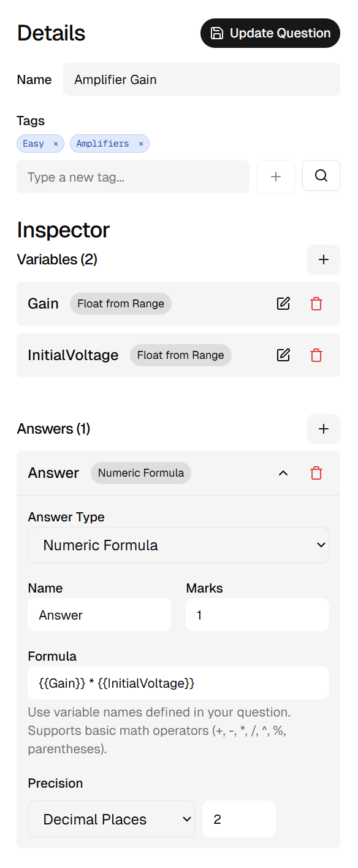Remove the Answer using its red trash icon

[316, 473]
